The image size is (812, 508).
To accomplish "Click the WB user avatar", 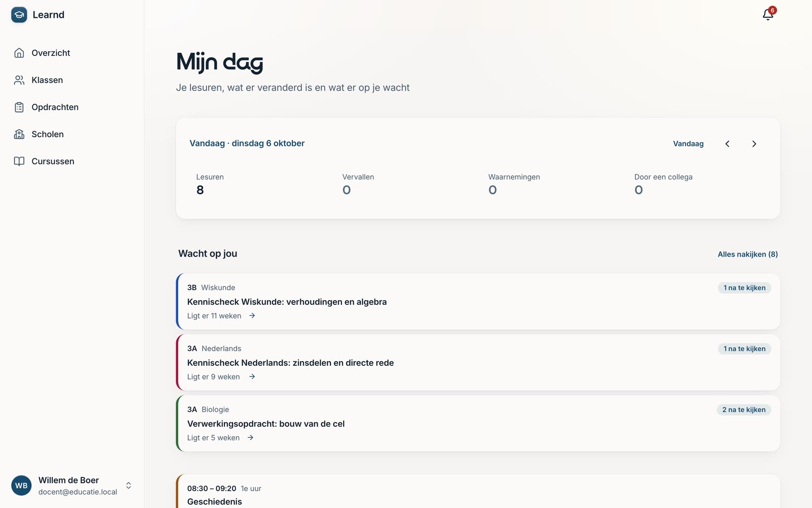I will click(x=21, y=486).
